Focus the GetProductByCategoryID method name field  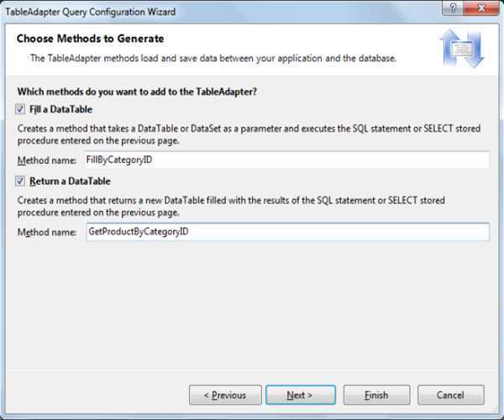pyautogui.click(x=286, y=231)
